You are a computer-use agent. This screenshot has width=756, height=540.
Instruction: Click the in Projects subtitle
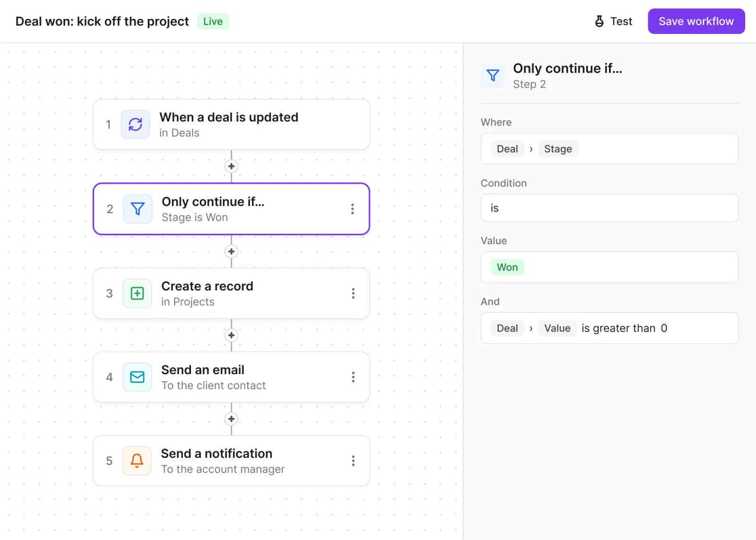[x=188, y=302]
